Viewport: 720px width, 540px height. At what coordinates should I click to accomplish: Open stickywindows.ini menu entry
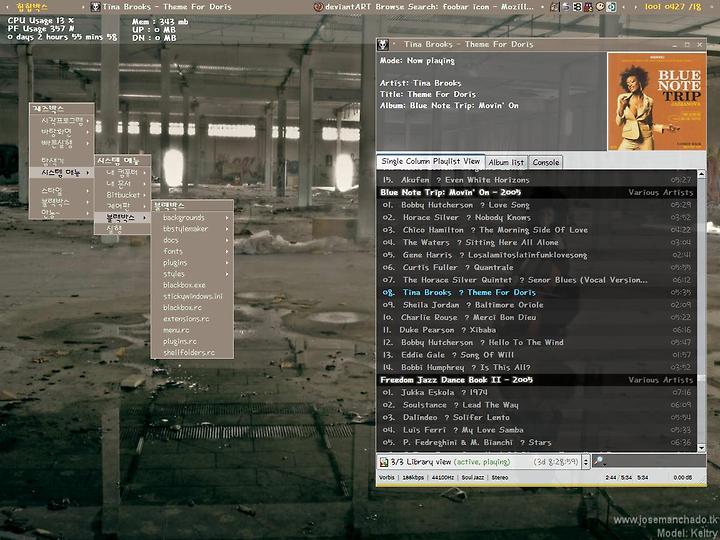[x=192, y=296]
